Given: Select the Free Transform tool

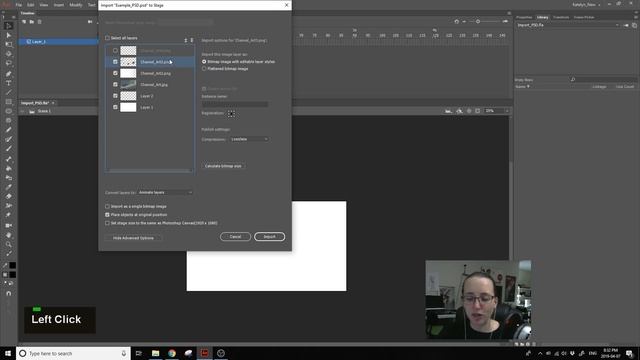Looking at the screenshot, I should [x=9, y=45].
